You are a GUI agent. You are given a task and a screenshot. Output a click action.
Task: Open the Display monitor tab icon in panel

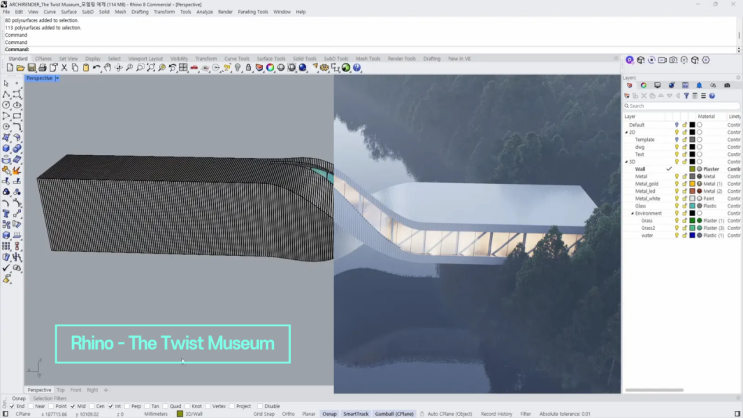click(x=657, y=85)
